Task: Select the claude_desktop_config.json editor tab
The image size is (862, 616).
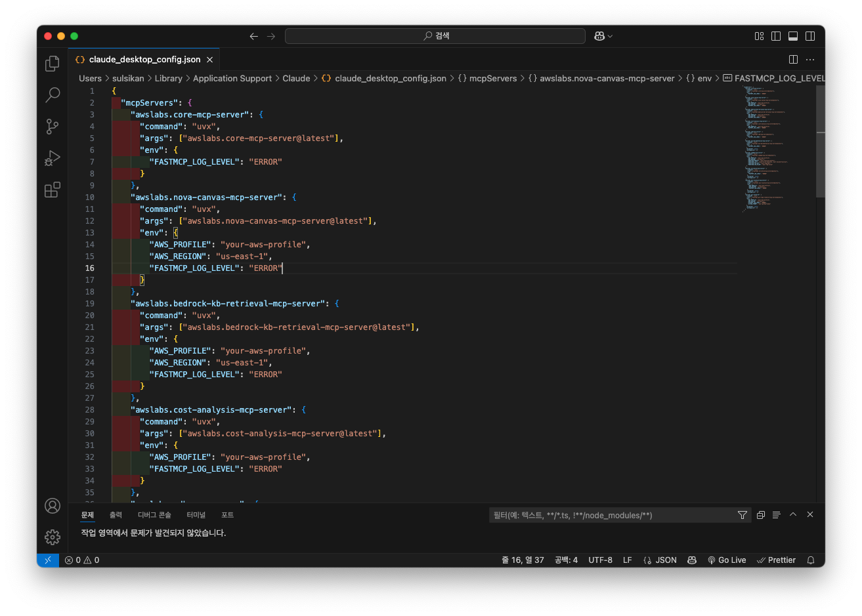Action: click(144, 60)
